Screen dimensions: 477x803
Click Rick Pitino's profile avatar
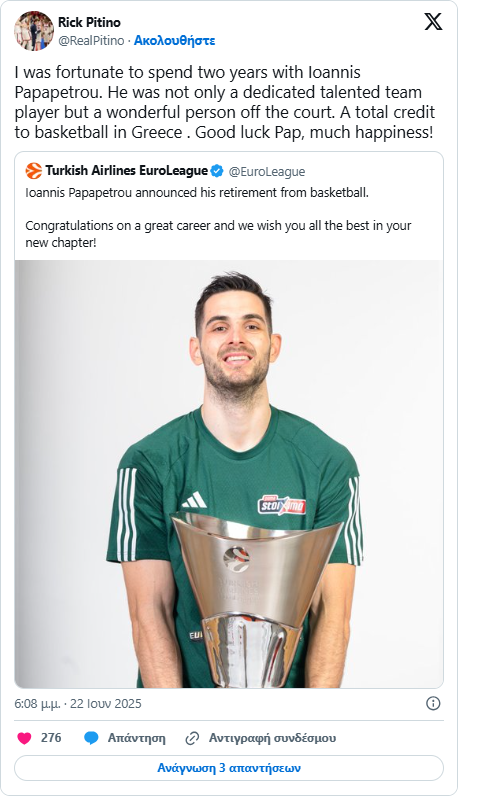tap(34, 31)
